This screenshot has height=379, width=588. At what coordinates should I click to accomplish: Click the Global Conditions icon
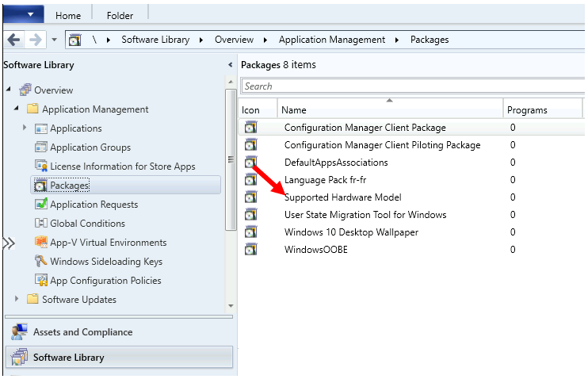click(x=41, y=223)
